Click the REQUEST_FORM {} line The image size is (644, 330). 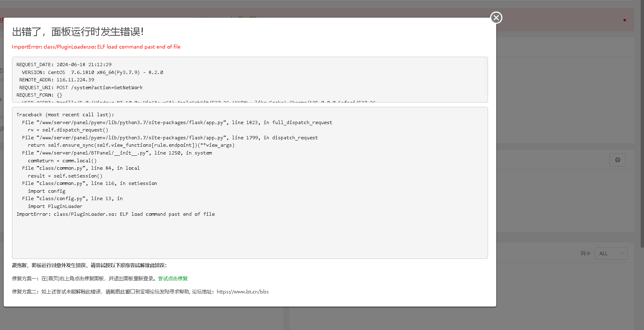(39, 95)
